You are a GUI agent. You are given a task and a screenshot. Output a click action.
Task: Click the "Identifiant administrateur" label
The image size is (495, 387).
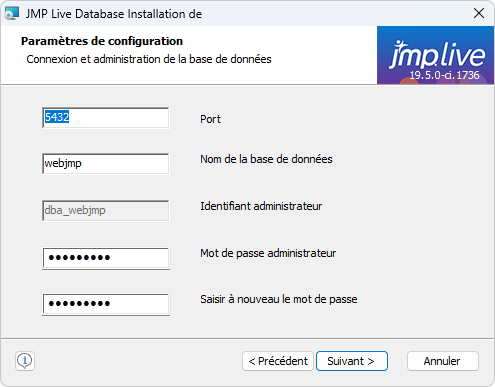(261, 206)
